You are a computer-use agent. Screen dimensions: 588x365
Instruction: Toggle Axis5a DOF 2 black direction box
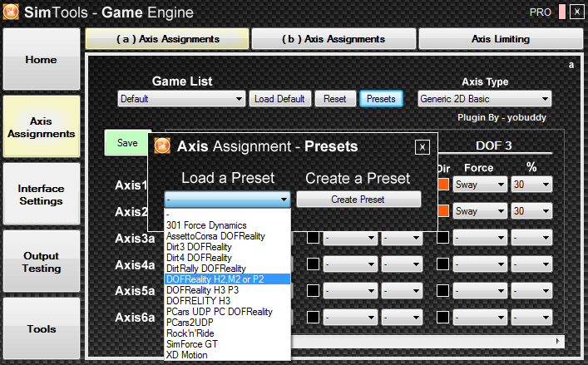coord(313,290)
